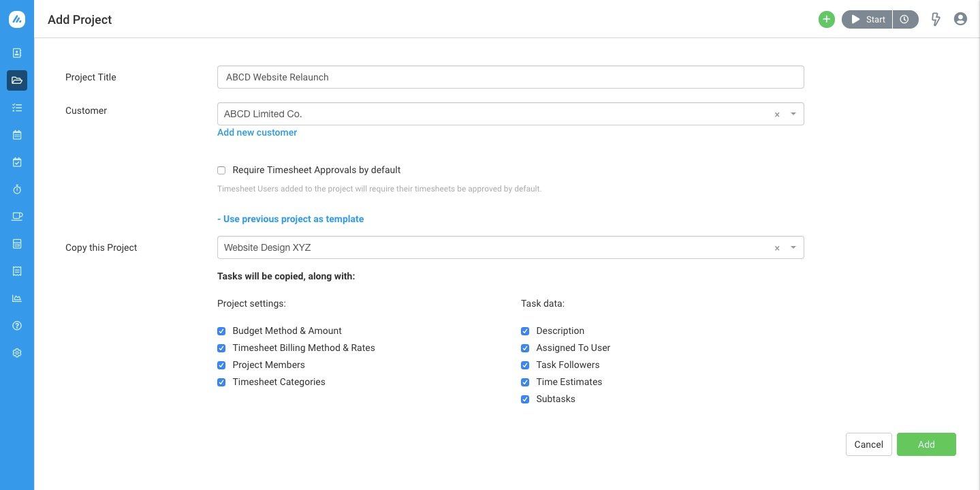Expand the Copy this Project dropdown arrow

coord(793,247)
